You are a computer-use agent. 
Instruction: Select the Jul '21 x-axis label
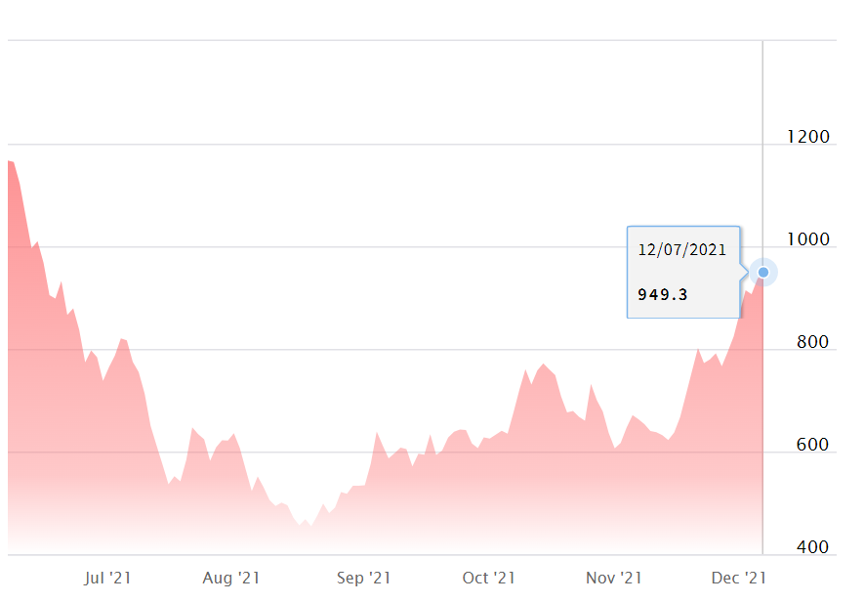click(107, 578)
